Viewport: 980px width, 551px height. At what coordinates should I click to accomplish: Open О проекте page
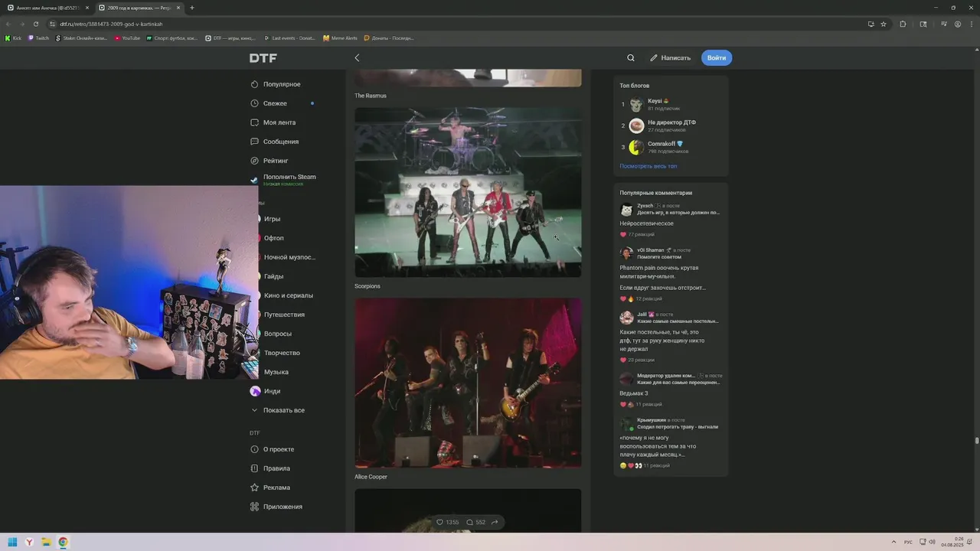click(279, 449)
